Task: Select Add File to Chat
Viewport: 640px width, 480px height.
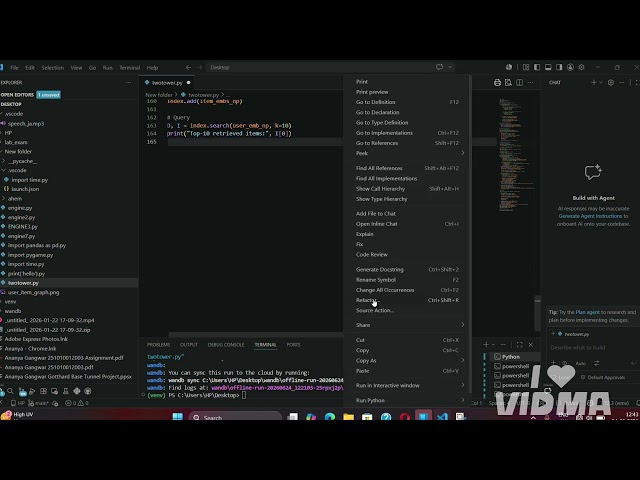Action: tap(407, 213)
